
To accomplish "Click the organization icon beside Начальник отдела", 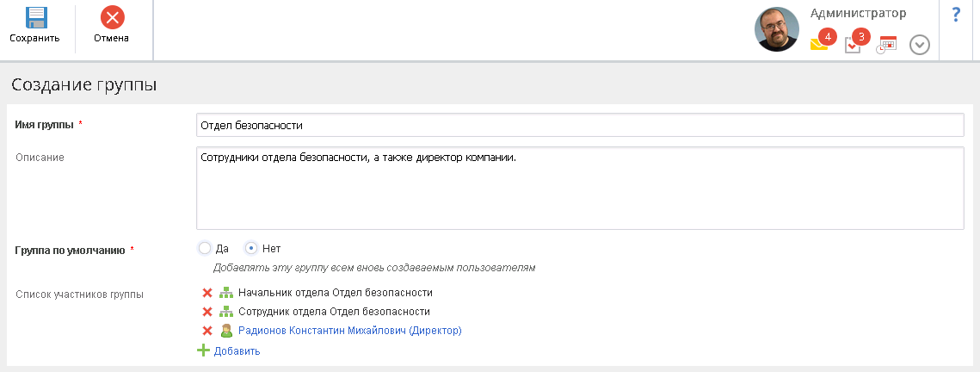I will [226, 293].
